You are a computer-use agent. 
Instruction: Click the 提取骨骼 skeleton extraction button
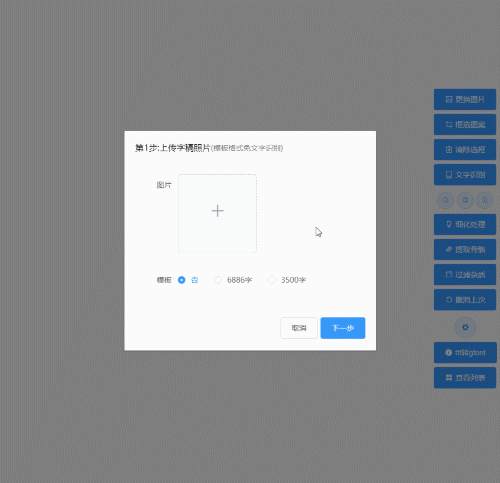click(465, 249)
